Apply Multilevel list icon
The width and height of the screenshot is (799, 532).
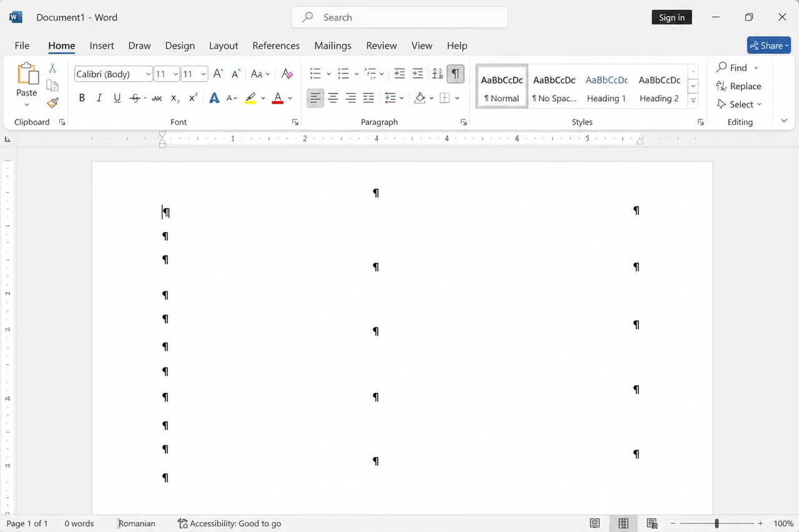pyautogui.click(x=370, y=74)
